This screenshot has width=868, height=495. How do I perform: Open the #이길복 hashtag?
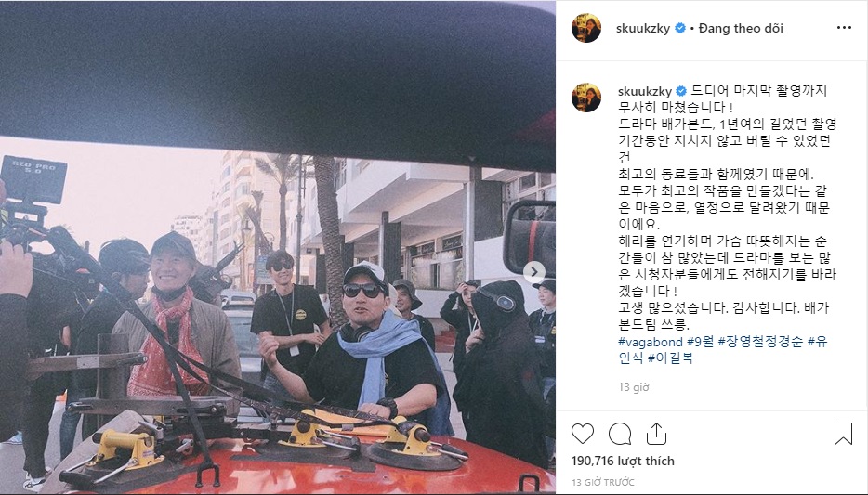pyautogui.click(x=670, y=358)
